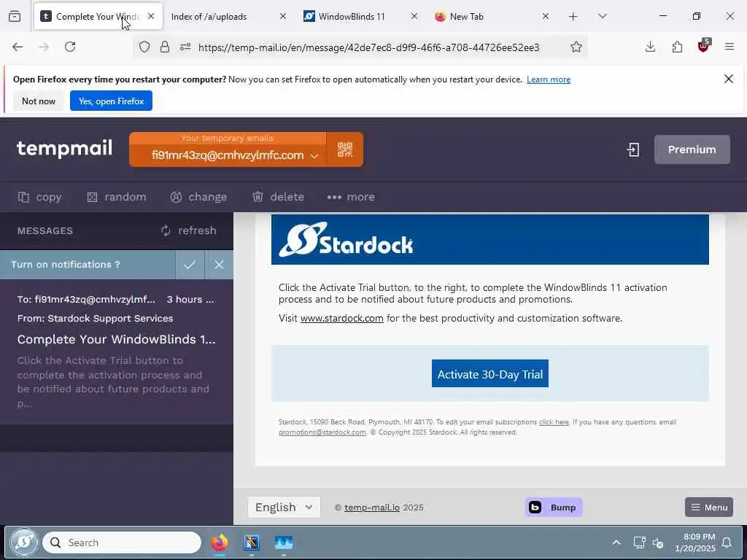Click change to edit email address
747x560 pixels.
(198, 197)
